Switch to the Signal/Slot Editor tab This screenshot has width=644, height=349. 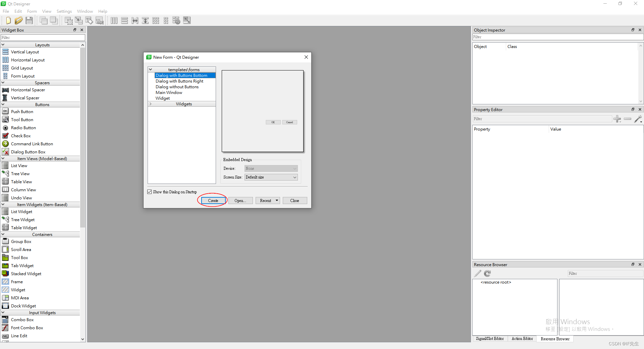pyautogui.click(x=490, y=339)
